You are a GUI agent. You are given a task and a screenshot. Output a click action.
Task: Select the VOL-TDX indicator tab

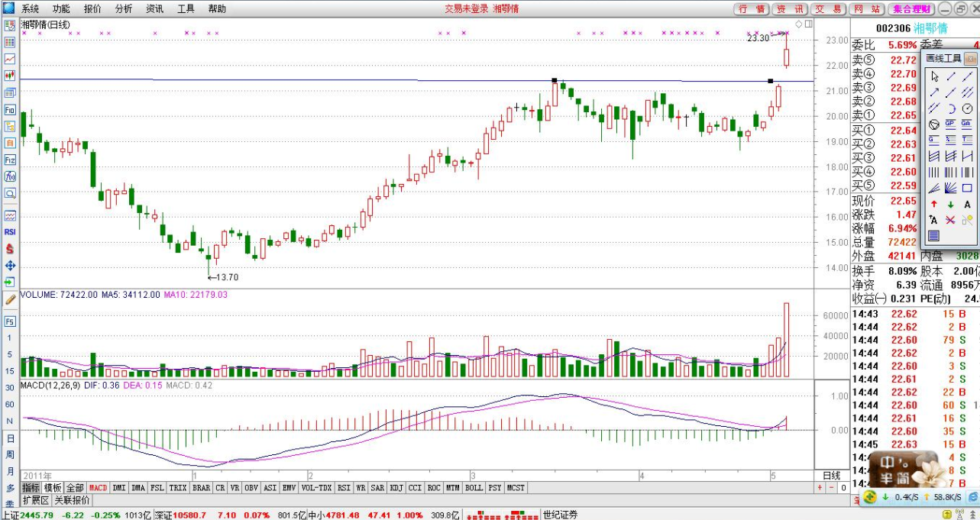[315, 487]
